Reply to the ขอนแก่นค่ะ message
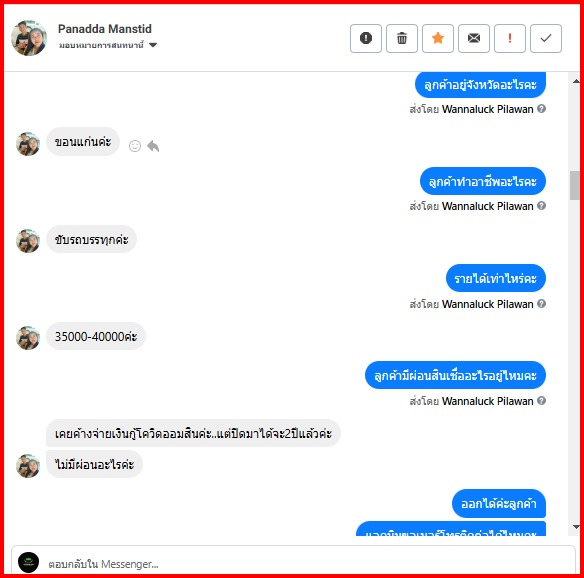584x578 pixels. click(153, 146)
